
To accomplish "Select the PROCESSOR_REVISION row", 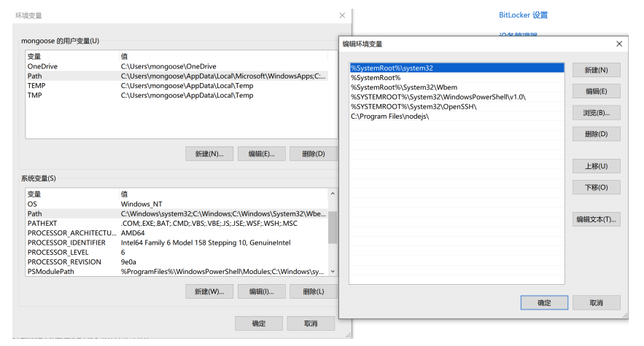I will pyautogui.click(x=177, y=262).
